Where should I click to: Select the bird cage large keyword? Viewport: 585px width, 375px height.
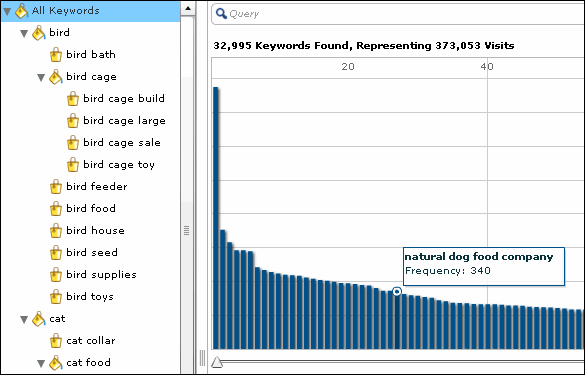124,121
